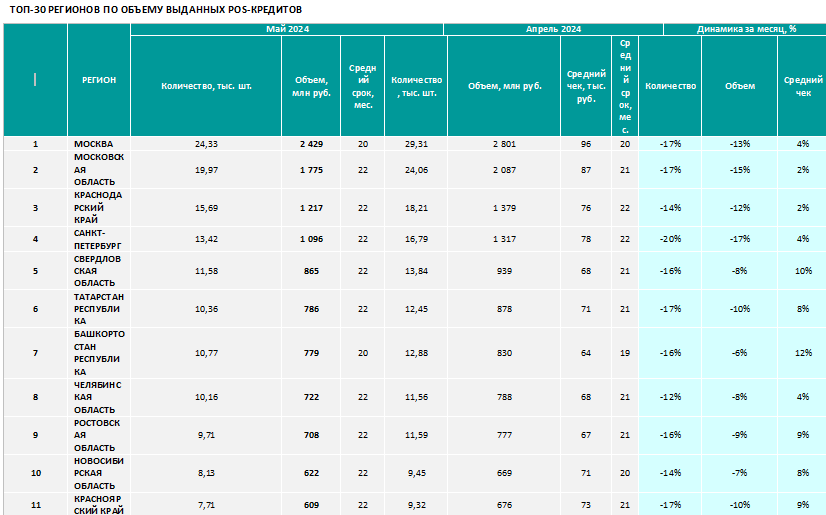Screen dimensions: 826x515
Task: Select the bold value 722
Action: click(311, 397)
